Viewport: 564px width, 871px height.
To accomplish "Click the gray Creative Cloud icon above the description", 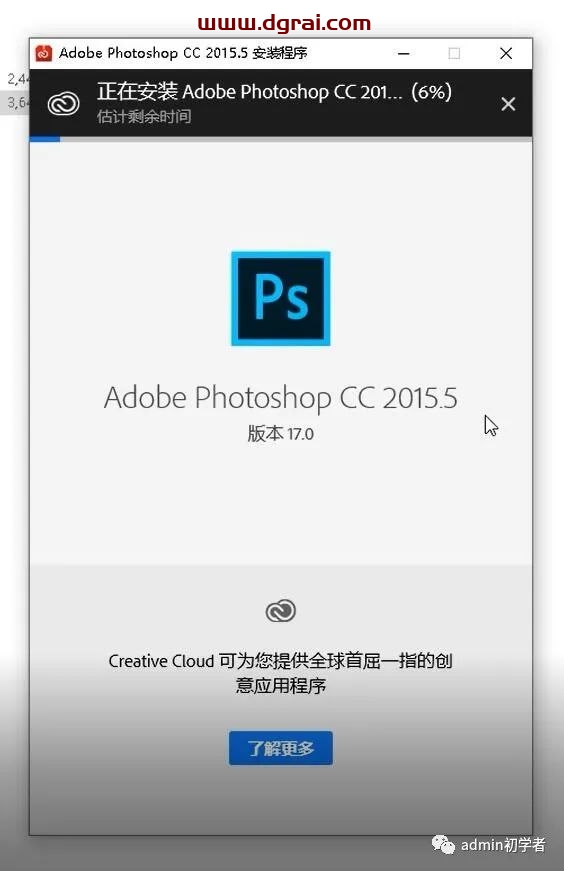I will (x=281, y=611).
